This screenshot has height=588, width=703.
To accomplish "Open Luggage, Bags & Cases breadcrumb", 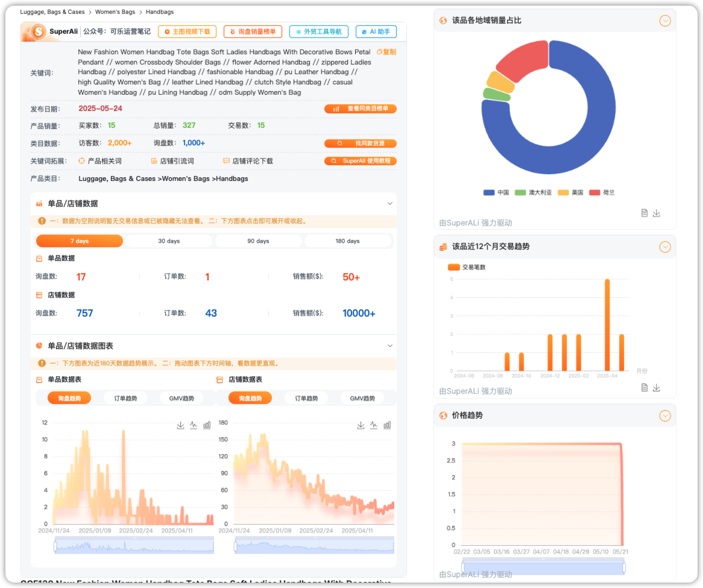I will (52, 12).
